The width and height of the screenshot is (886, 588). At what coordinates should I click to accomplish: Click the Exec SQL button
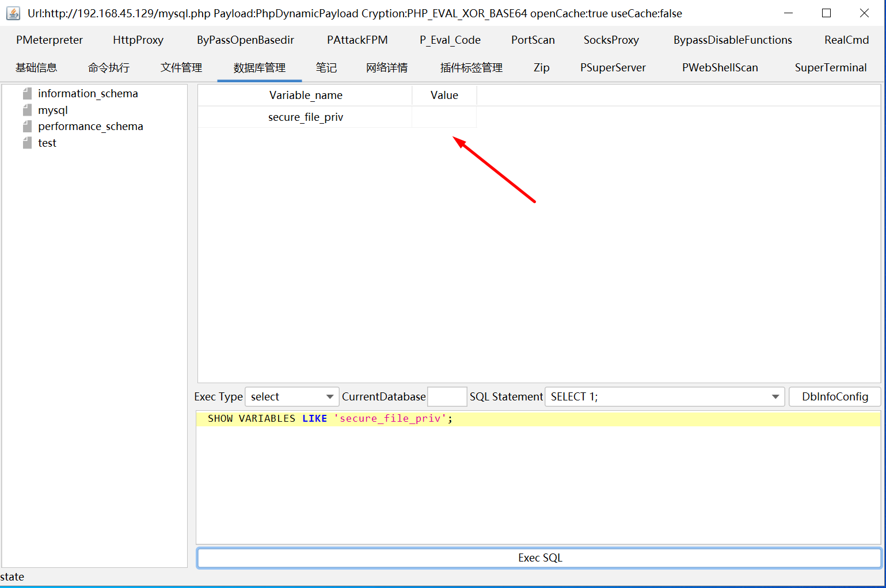(x=539, y=558)
